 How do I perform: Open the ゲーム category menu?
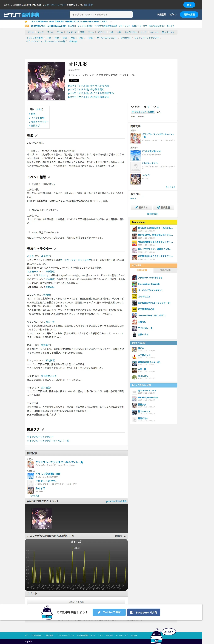pyautogui.click(x=60, y=32)
